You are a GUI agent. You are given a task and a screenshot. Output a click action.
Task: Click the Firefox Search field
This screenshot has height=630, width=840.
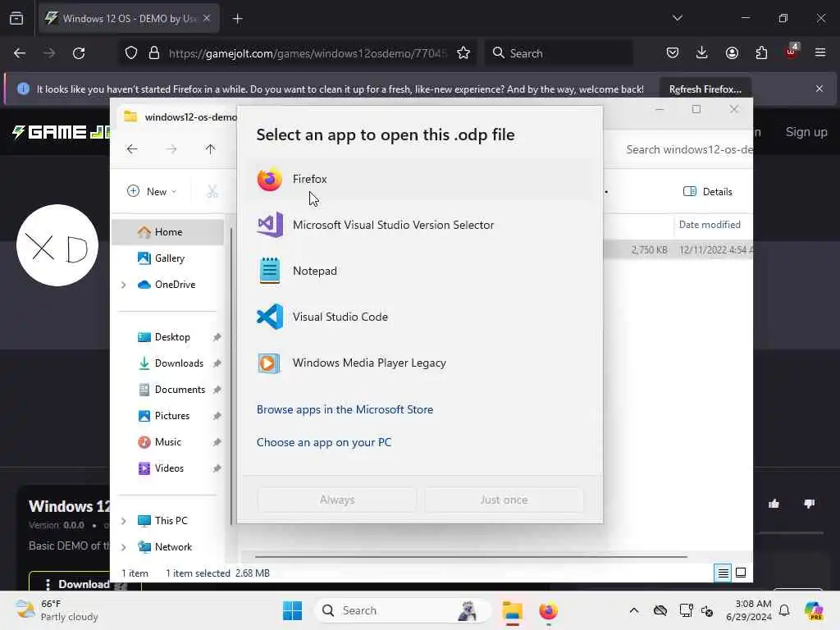tap(558, 53)
